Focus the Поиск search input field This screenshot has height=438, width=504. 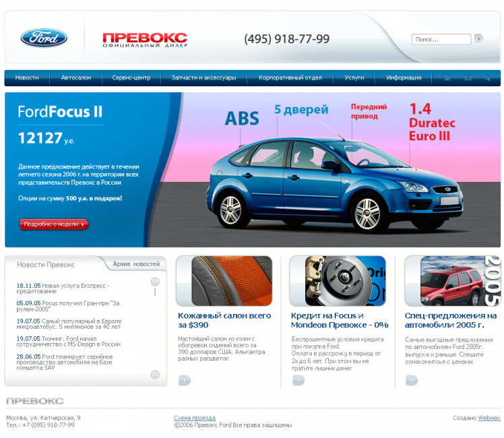(441, 39)
